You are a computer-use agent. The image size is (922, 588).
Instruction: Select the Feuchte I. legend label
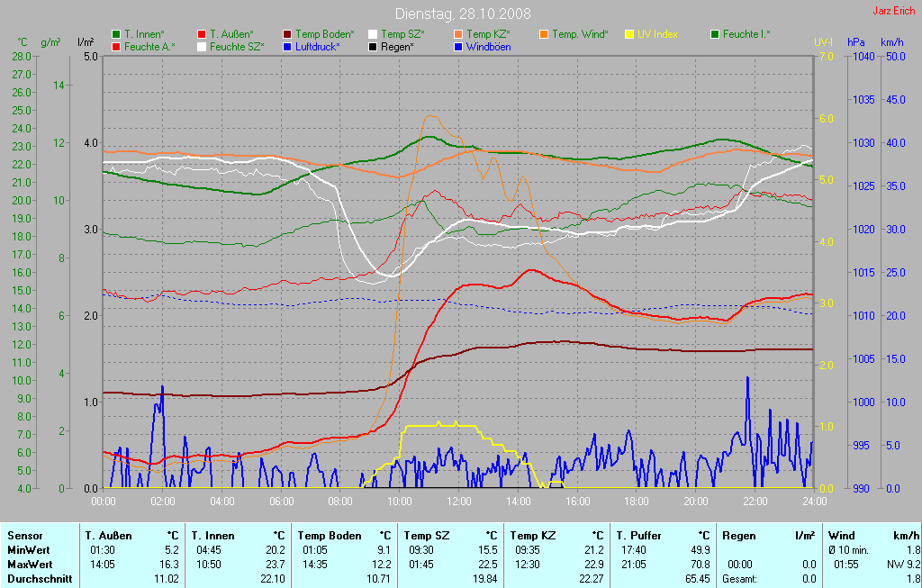pos(746,34)
